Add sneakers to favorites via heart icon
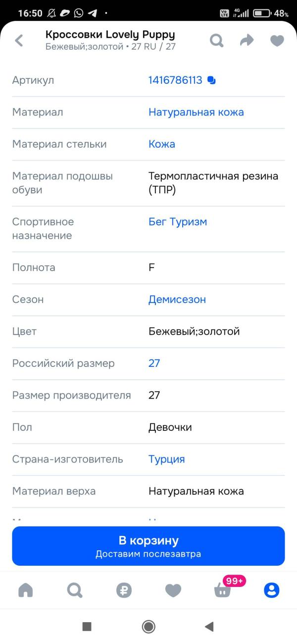Image resolution: width=297 pixels, height=644 pixels. [x=276, y=41]
